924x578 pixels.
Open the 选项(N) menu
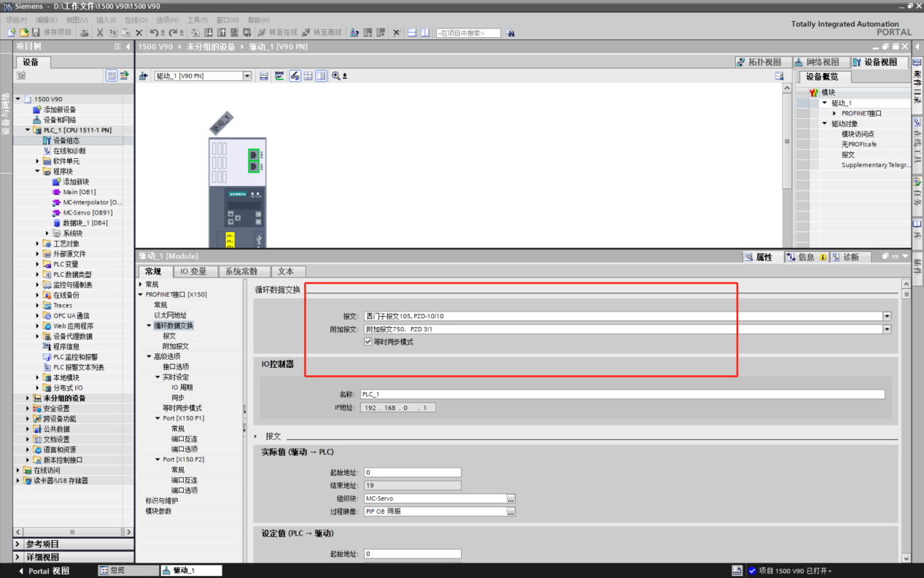pos(167,20)
